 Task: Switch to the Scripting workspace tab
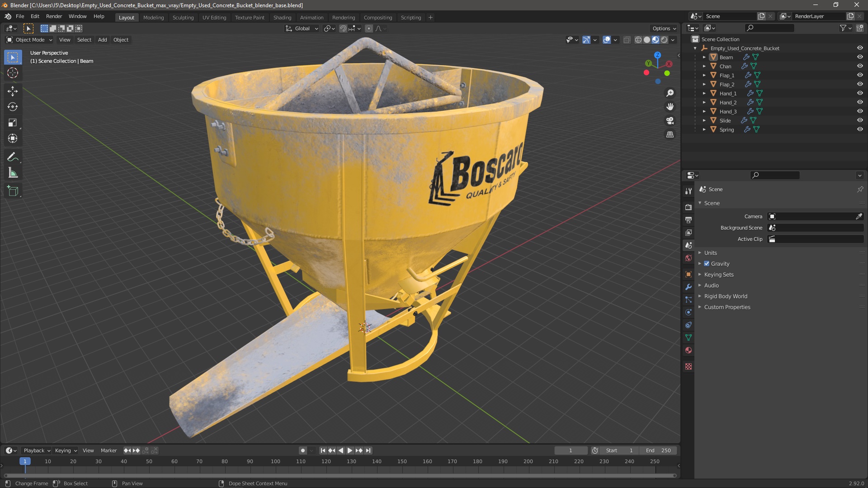411,18
